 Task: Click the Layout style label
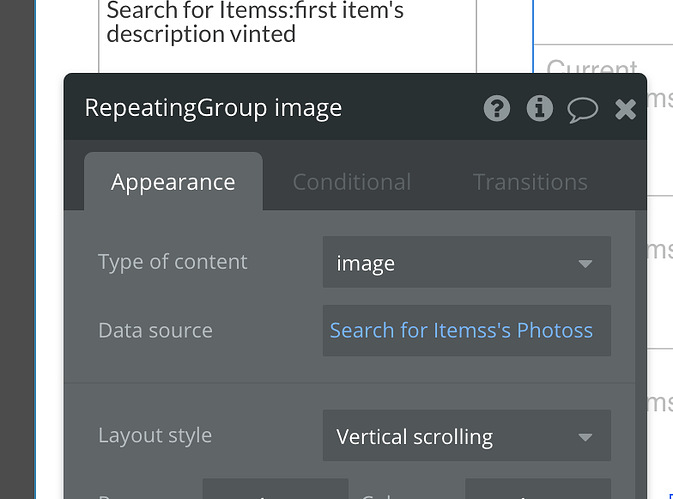pyautogui.click(x=155, y=436)
